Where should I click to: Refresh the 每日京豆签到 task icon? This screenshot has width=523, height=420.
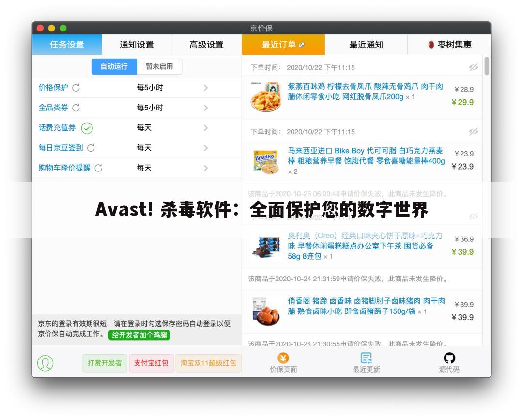(x=91, y=148)
